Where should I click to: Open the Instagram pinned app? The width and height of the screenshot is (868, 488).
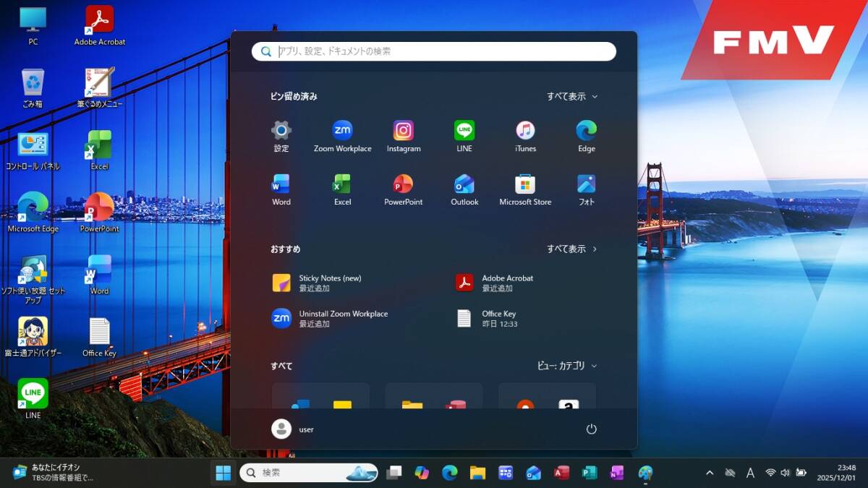[404, 137]
